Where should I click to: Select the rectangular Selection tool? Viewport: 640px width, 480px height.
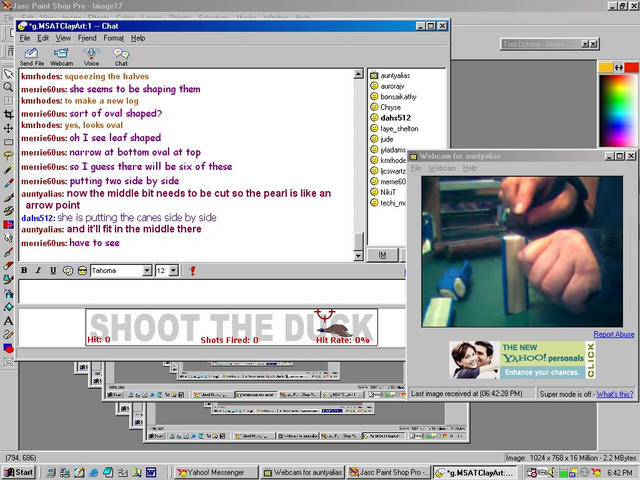pyautogui.click(x=8, y=142)
